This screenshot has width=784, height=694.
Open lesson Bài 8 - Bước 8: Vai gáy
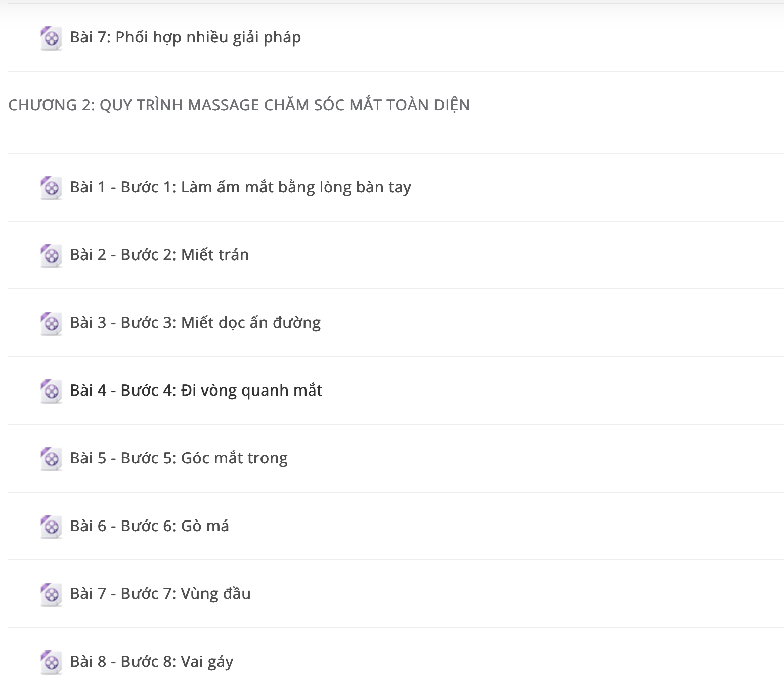(x=151, y=662)
